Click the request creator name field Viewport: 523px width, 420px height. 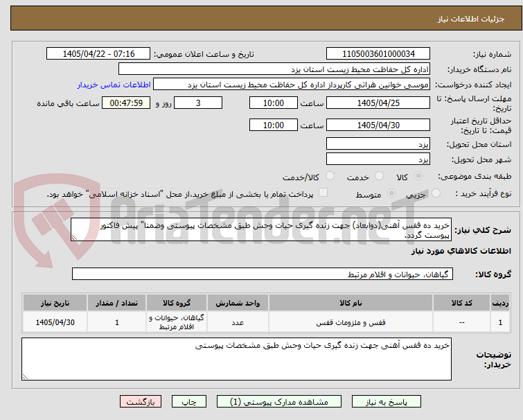tap(292, 85)
